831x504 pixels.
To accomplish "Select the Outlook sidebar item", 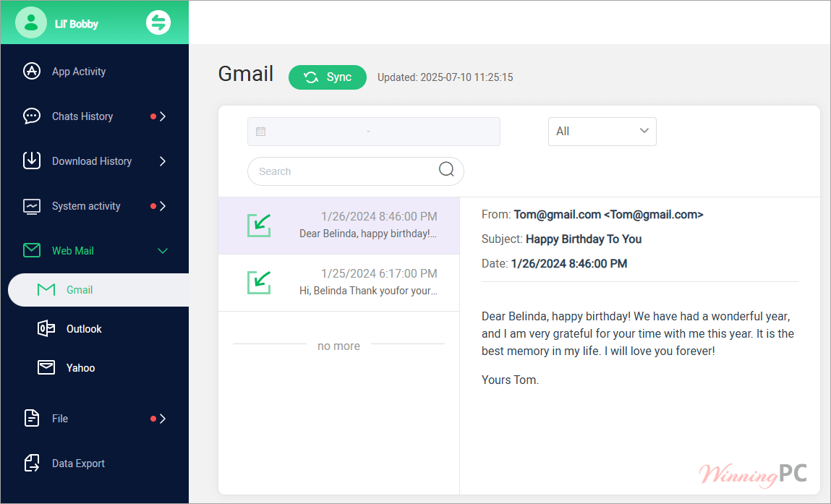I will [x=94, y=328].
